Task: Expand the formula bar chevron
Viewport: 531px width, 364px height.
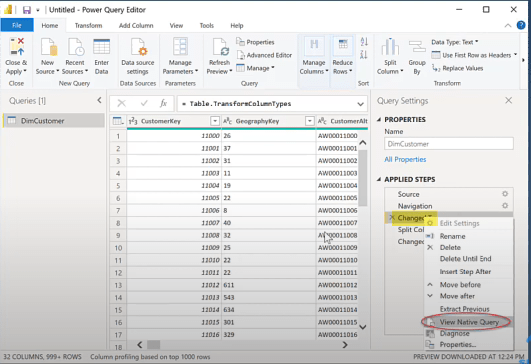Action: tap(360, 104)
